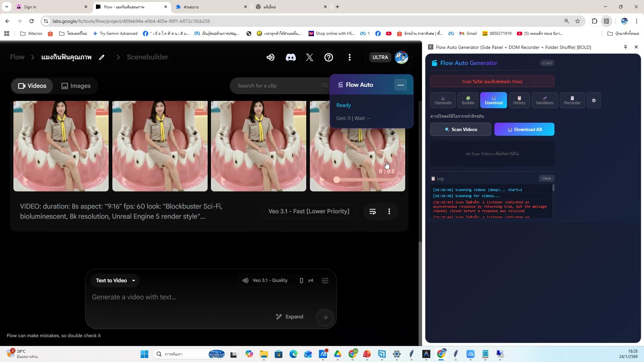This screenshot has width=644, height=362.
Task: Click the playlist icon beside Veo 3.1 label
Action: pyautogui.click(x=373, y=211)
